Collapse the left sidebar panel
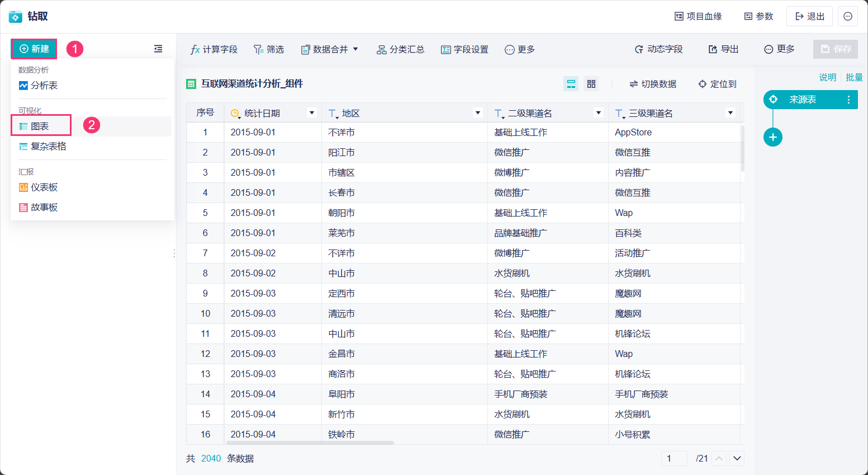Image resolution: width=868 pixels, height=475 pixels. click(x=158, y=49)
